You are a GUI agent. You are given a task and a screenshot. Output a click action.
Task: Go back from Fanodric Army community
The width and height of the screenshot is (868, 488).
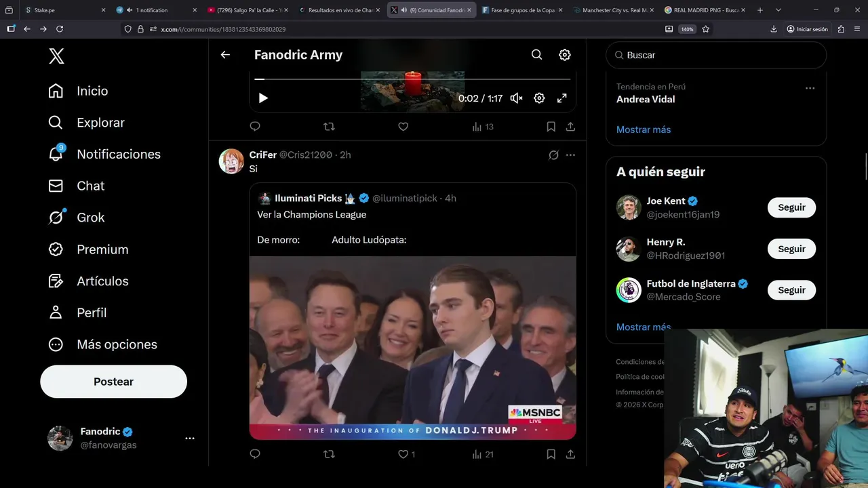[x=225, y=55]
